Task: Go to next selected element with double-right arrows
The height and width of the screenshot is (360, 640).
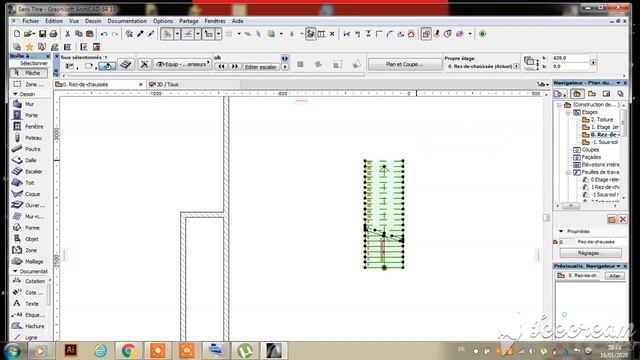Action: [235, 67]
